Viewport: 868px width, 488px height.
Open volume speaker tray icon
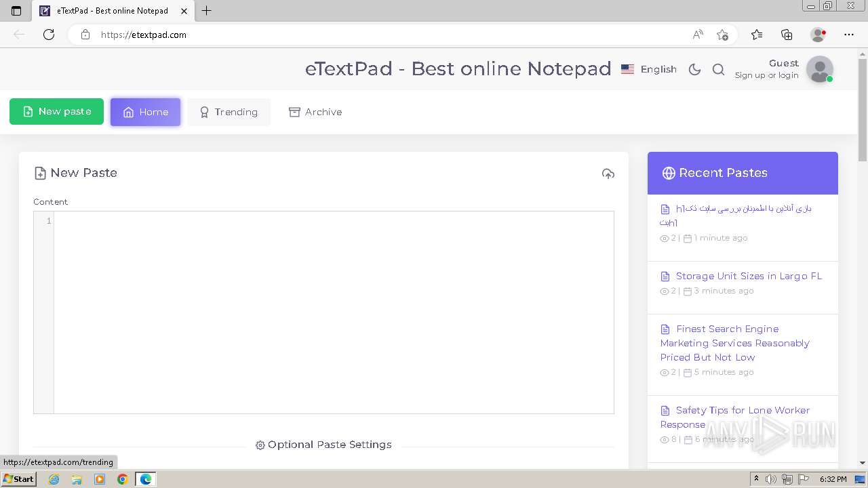tap(772, 479)
